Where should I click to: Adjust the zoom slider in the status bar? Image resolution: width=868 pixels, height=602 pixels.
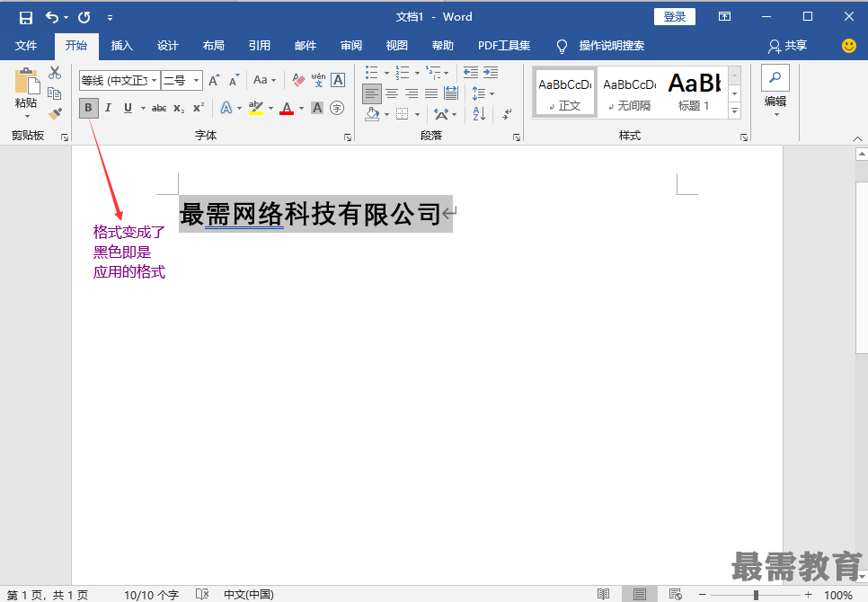tap(756, 595)
